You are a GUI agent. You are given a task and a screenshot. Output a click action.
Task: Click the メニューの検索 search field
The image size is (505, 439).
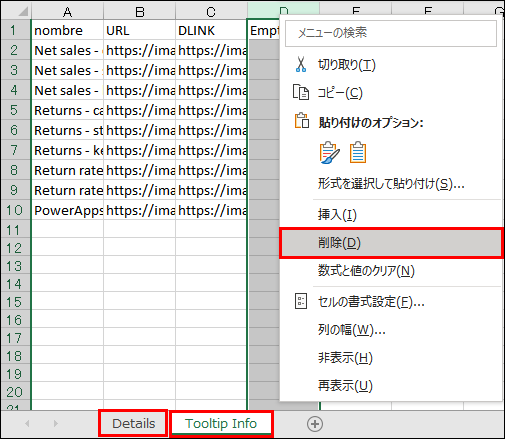[391, 33]
